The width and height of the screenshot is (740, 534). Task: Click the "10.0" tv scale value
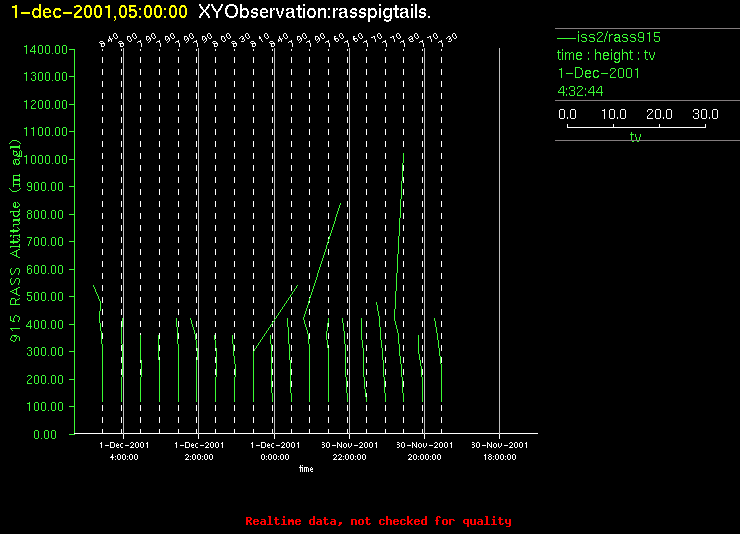(x=614, y=114)
